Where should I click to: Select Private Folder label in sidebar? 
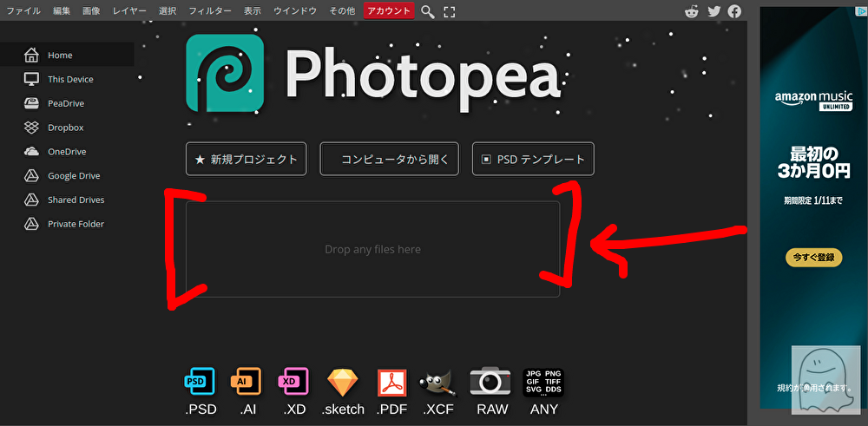(76, 224)
